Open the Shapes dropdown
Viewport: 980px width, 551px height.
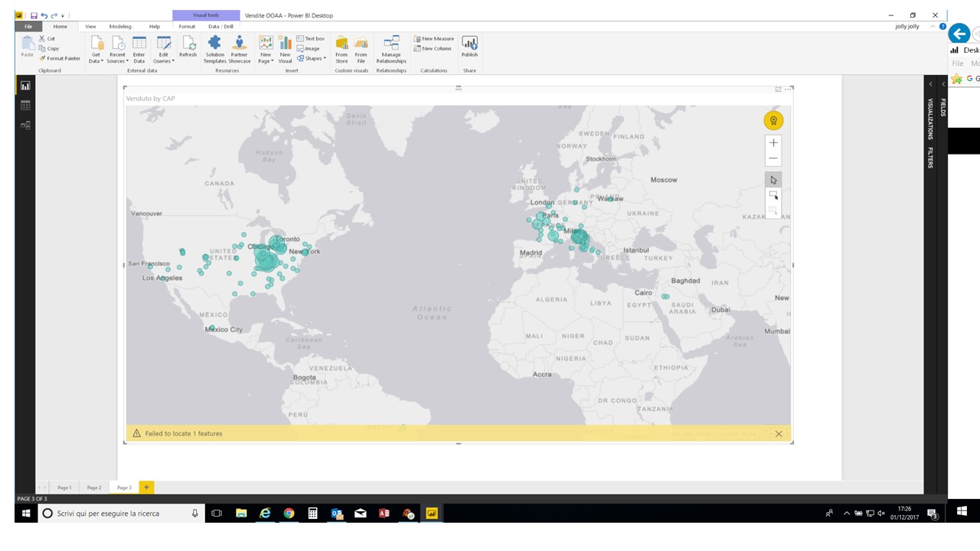pyautogui.click(x=311, y=58)
